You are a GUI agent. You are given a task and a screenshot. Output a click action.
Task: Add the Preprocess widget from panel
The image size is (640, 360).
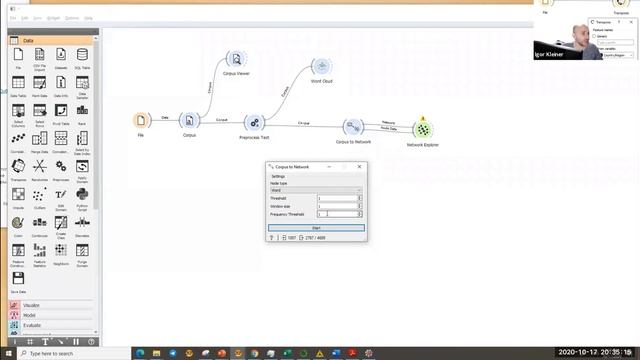61,170
